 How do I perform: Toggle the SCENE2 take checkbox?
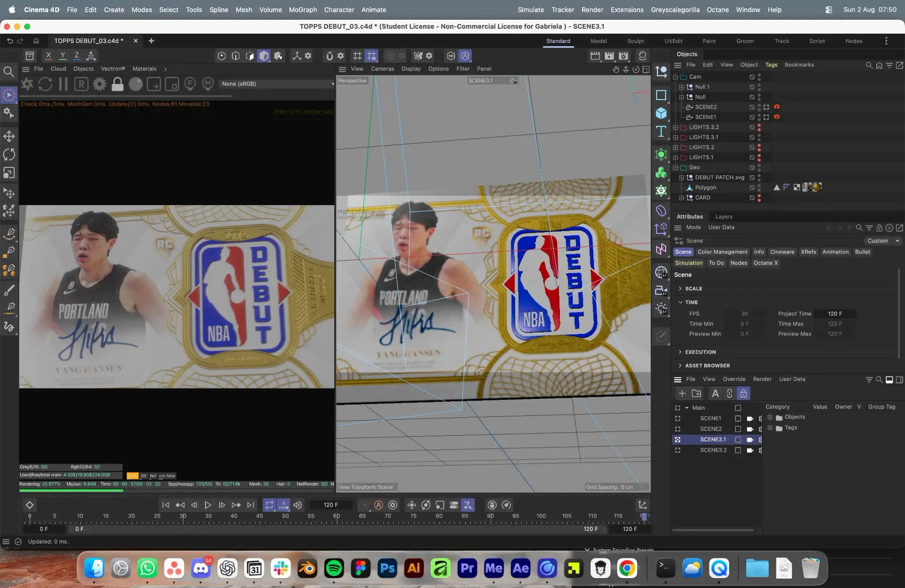[738, 429]
